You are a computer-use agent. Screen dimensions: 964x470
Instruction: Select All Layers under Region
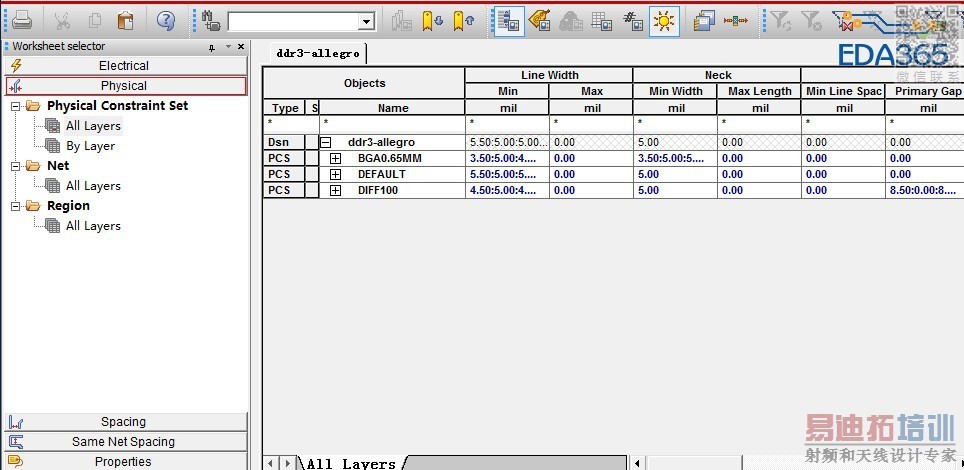pyautogui.click(x=93, y=226)
